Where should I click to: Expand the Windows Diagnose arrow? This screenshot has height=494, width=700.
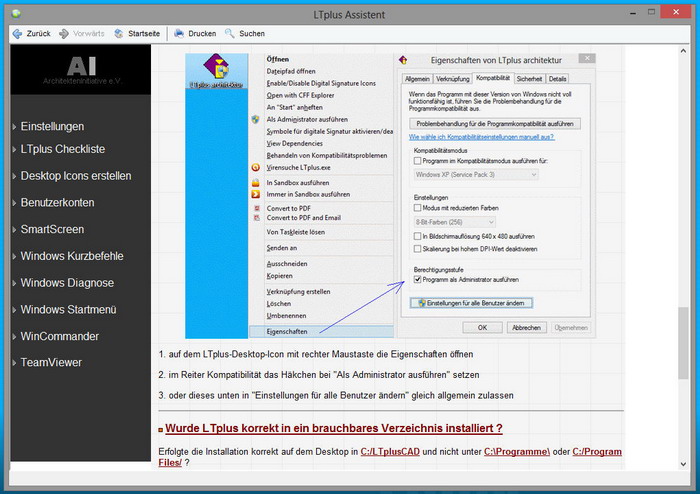(x=14, y=283)
